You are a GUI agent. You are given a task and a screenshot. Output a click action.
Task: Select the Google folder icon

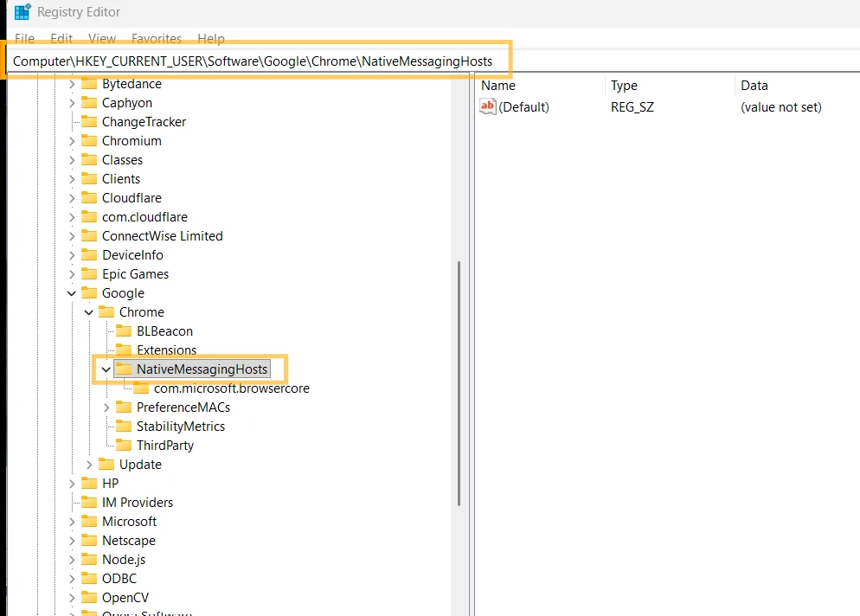point(89,293)
